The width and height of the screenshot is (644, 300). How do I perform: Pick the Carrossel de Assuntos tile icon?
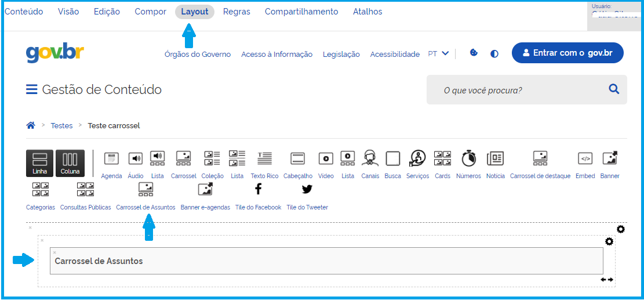tap(146, 189)
